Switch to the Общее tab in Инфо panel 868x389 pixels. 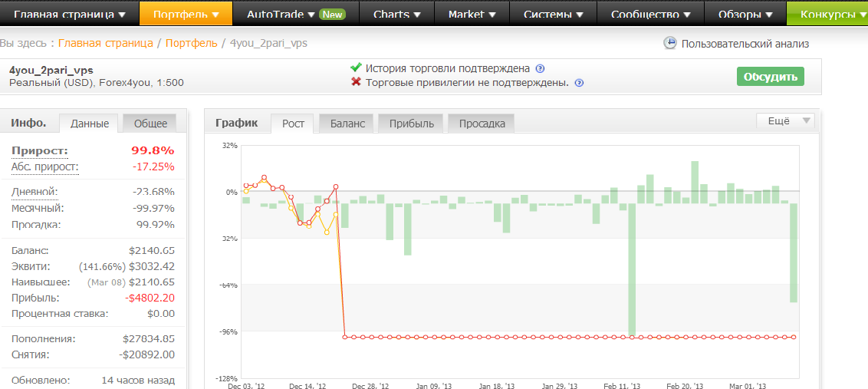pyautogui.click(x=150, y=124)
